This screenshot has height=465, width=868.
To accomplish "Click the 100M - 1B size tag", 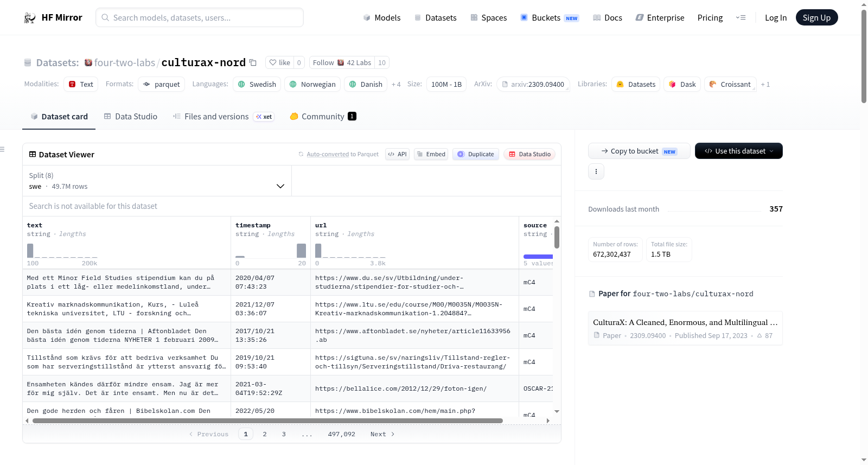I will pyautogui.click(x=446, y=84).
